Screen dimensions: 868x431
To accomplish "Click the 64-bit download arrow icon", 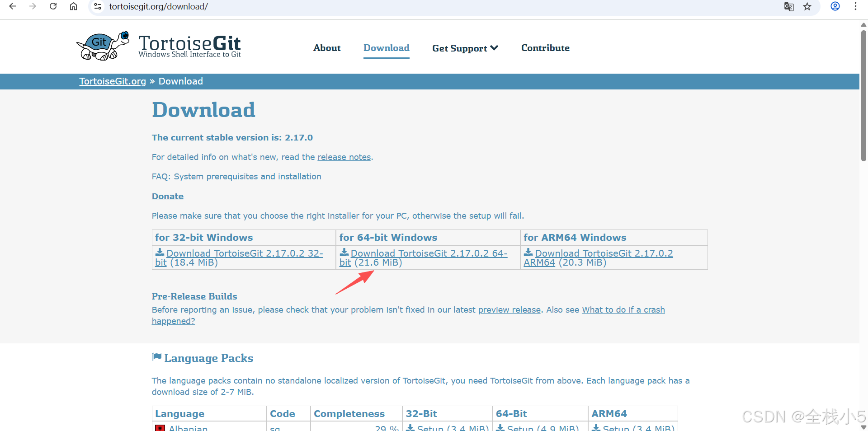I will tap(344, 253).
